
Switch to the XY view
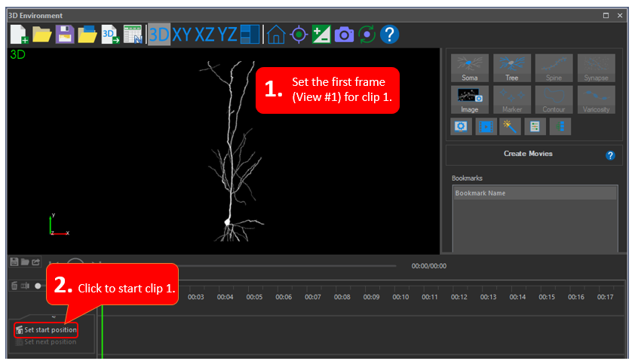pos(182,34)
